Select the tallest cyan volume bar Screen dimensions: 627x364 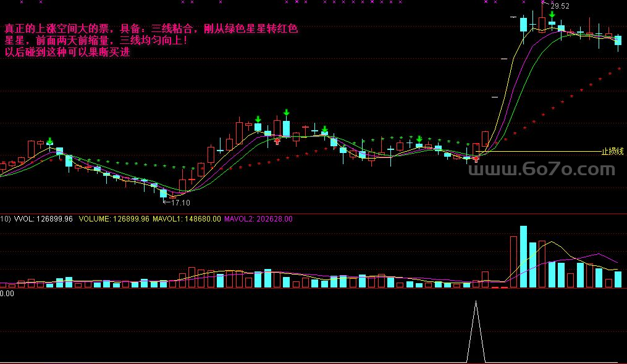tap(523, 256)
